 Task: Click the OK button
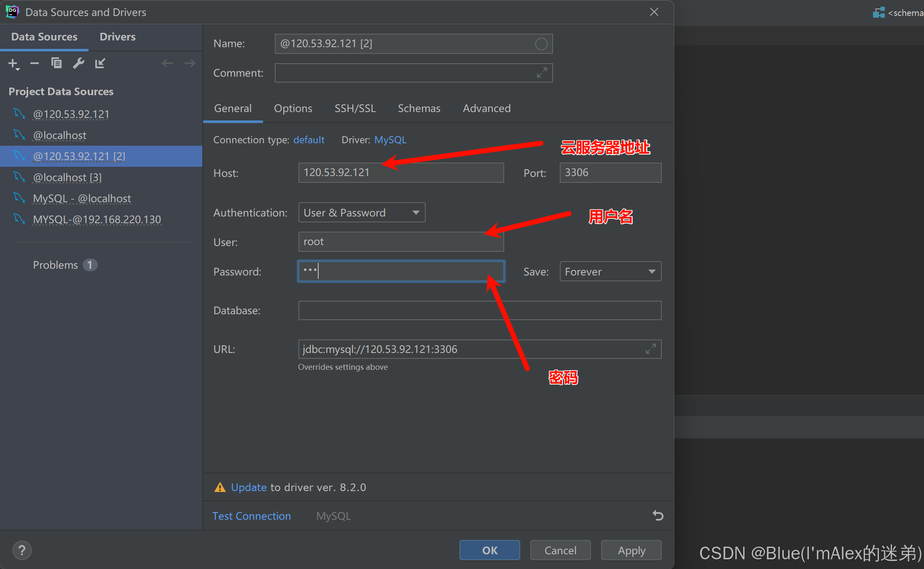click(489, 550)
